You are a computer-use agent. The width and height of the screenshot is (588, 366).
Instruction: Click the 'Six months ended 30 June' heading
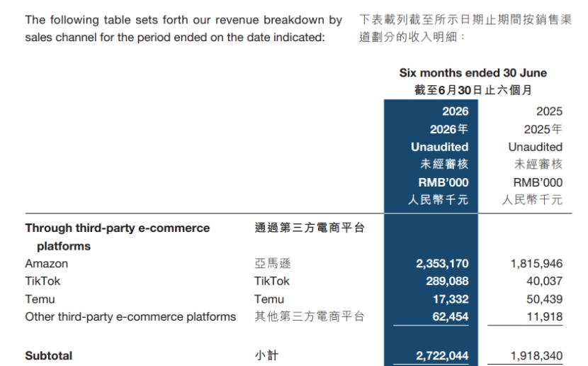(473, 73)
